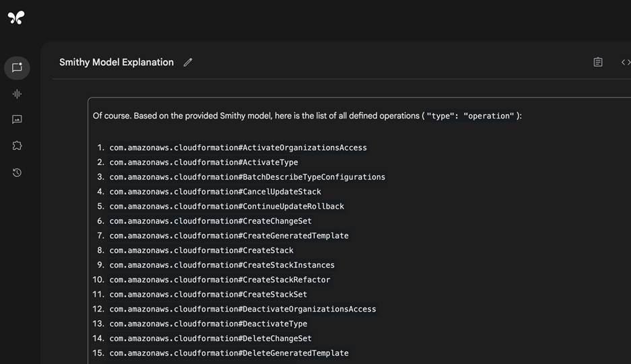Select list item CreateStackRefactor
The height and width of the screenshot is (364, 631).
click(220, 279)
